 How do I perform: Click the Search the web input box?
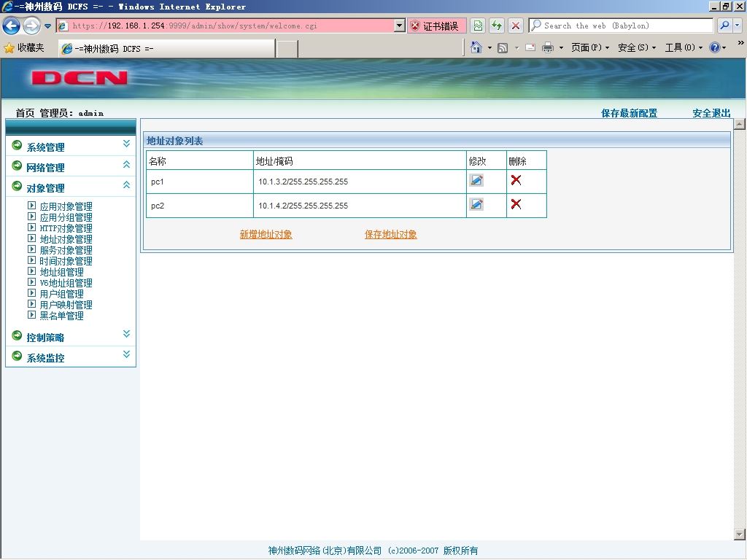[622, 26]
